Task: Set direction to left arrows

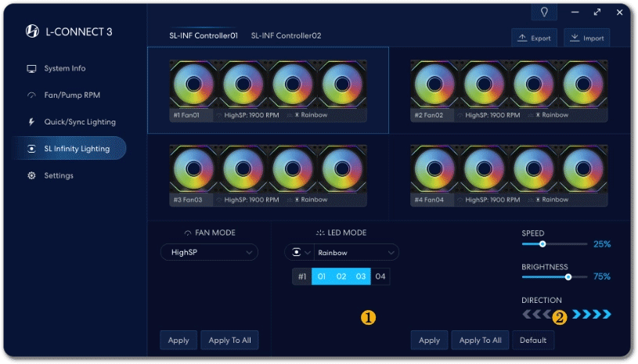Action: [x=537, y=315]
